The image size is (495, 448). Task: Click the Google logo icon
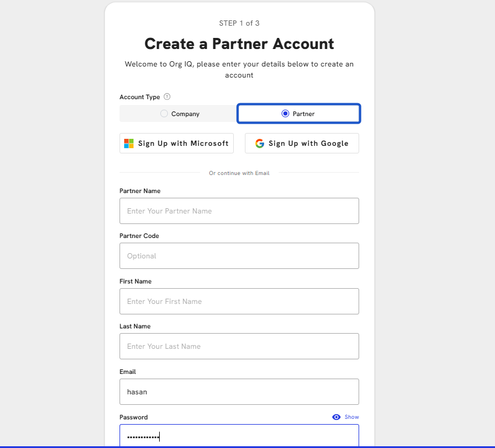pyautogui.click(x=259, y=143)
